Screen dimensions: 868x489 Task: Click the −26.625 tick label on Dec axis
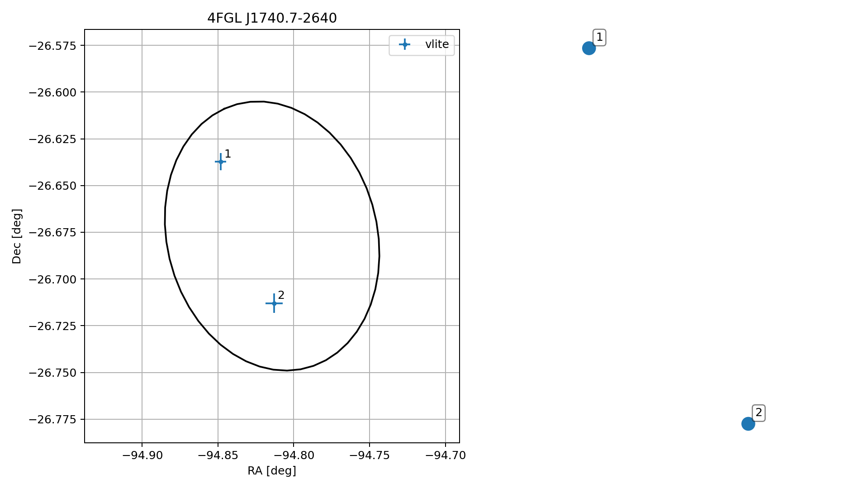click(x=53, y=139)
